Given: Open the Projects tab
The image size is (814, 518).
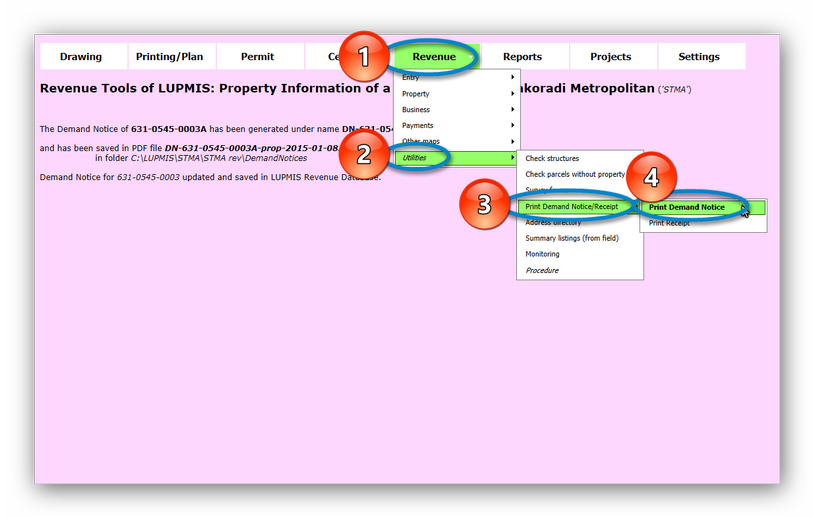Looking at the screenshot, I should [610, 57].
